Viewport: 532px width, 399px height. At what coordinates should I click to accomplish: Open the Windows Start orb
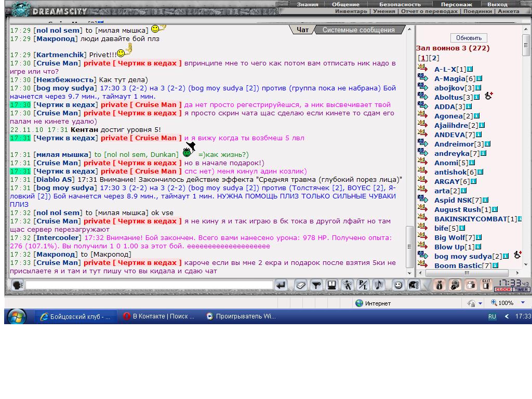[16, 316]
